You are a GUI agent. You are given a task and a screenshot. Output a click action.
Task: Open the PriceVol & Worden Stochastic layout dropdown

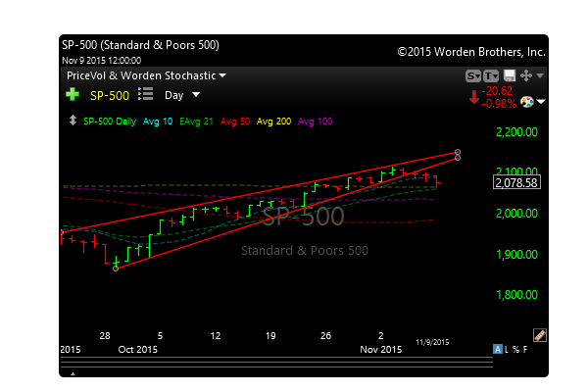pos(147,75)
